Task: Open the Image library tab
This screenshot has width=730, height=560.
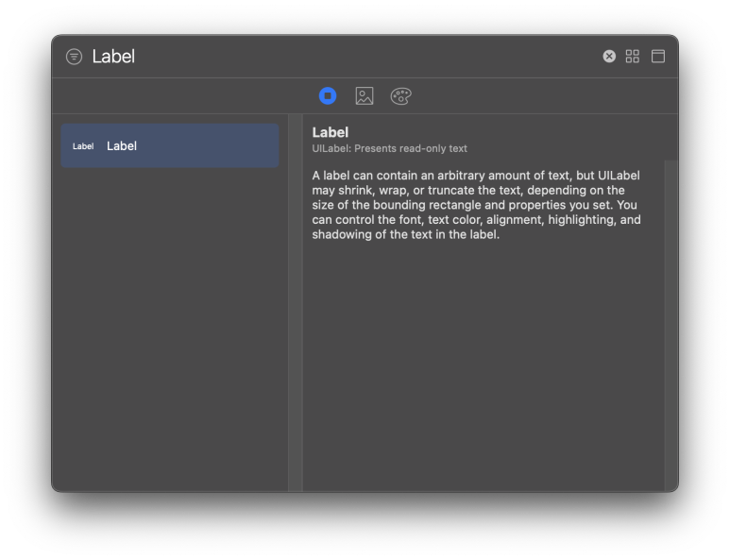Action: pyautogui.click(x=365, y=96)
